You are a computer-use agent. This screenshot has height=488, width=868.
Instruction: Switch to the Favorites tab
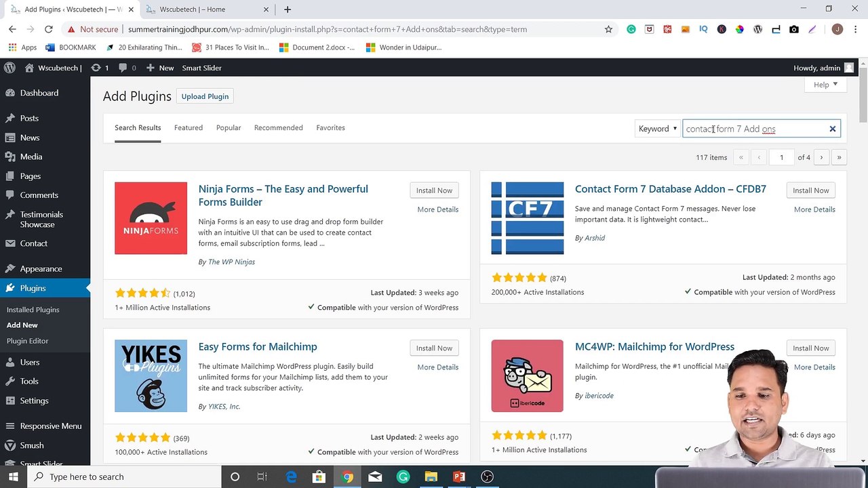pos(330,127)
